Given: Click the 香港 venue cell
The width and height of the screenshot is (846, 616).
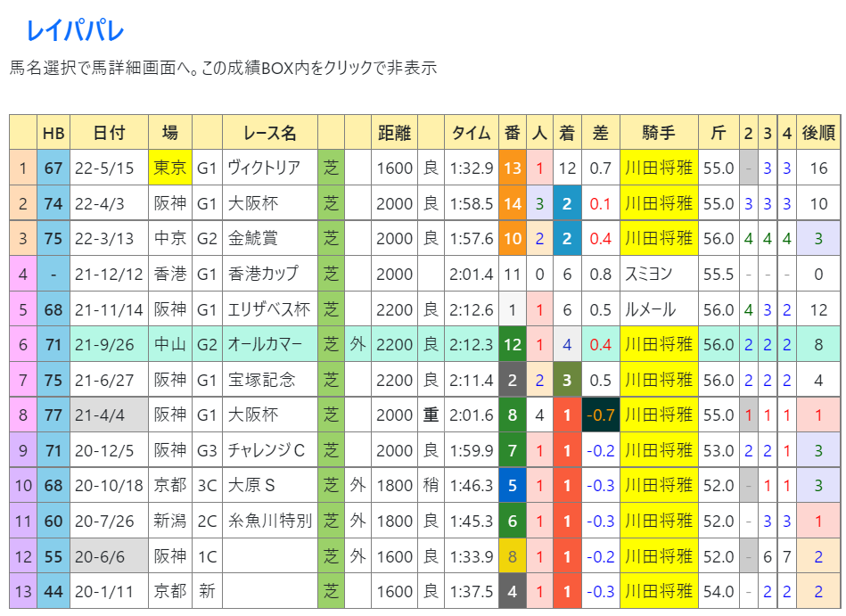Looking at the screenshot, I should tap(170, 274).
